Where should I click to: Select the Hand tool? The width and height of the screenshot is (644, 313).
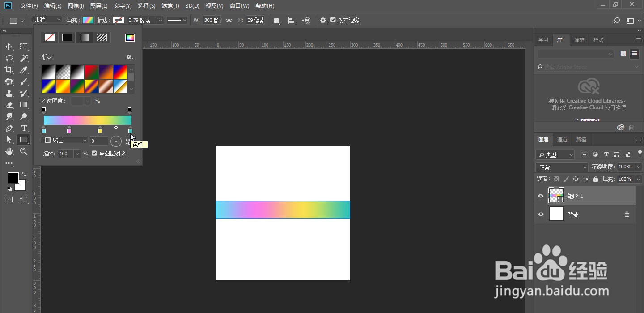point(9,151)
